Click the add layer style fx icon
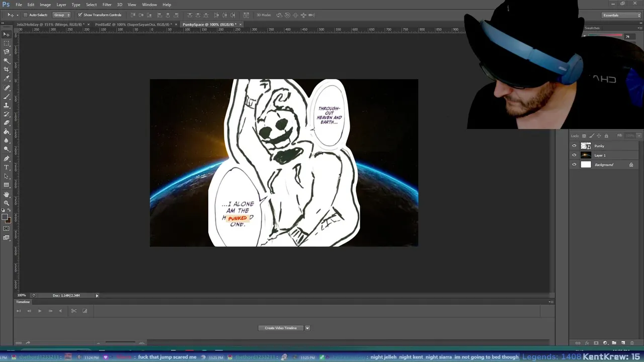Screen dimensions: 644x362 point(587,343)
